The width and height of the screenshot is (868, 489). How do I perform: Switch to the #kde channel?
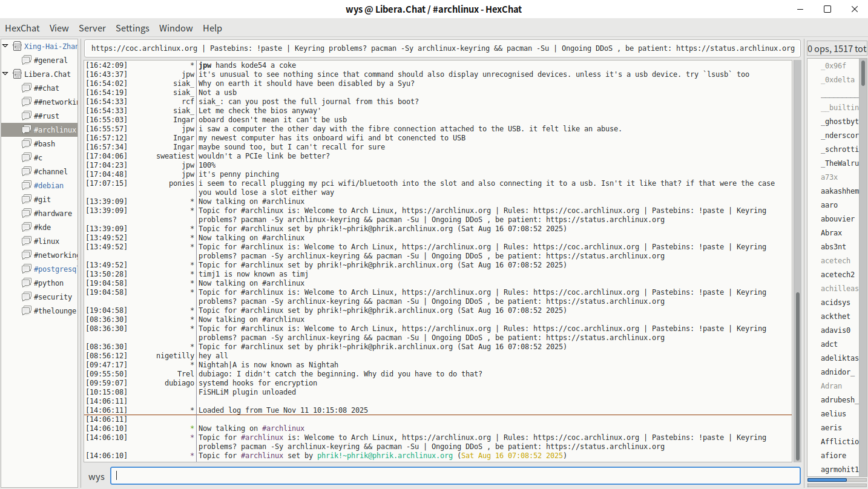(x=43, y=228)
